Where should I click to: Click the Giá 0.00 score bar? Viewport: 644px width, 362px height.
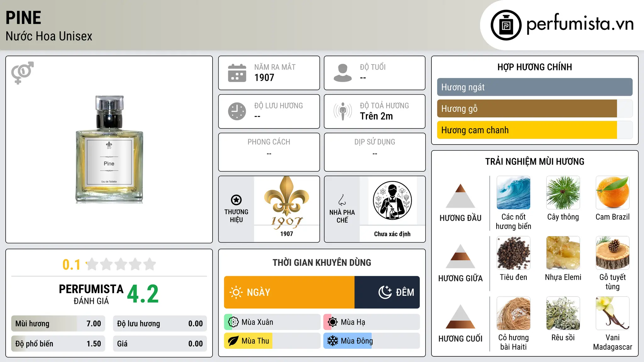click(x=160, y=343)
